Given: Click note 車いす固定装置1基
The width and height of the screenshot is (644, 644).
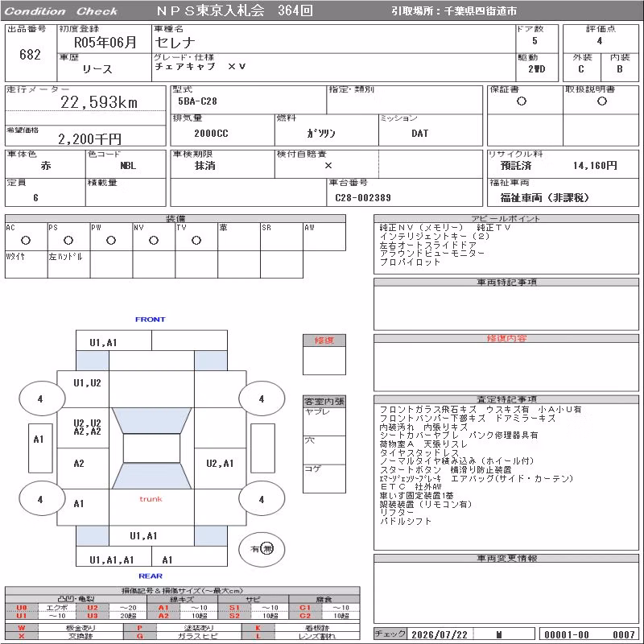Looking at the screenshot, I should [416, 496].
